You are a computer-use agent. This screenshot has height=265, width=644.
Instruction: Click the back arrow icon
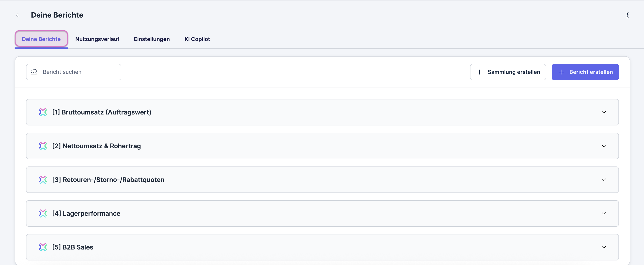point(18,15)
